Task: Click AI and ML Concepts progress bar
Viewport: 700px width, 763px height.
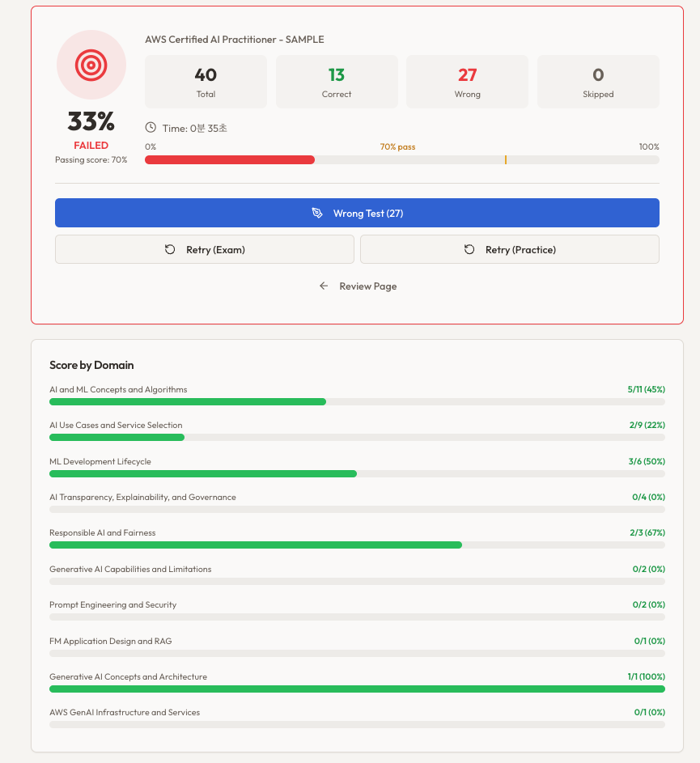Action: (x=358, y=402)
